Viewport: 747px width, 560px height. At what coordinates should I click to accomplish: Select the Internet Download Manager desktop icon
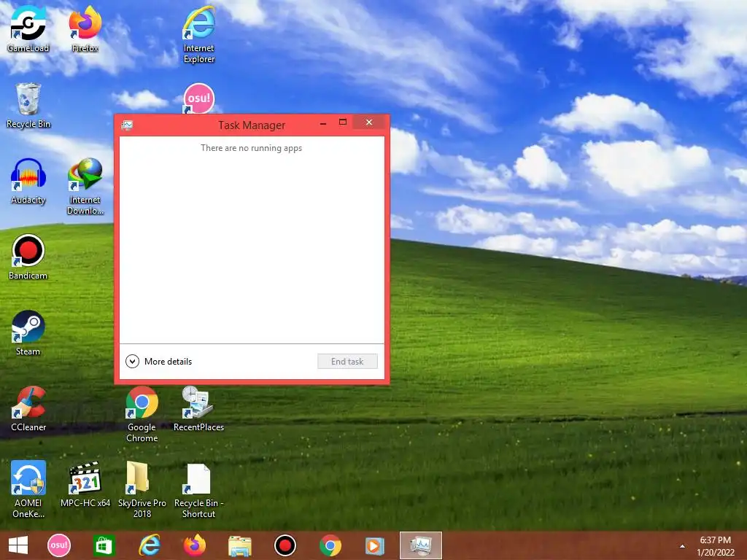(x=85, y=186)
